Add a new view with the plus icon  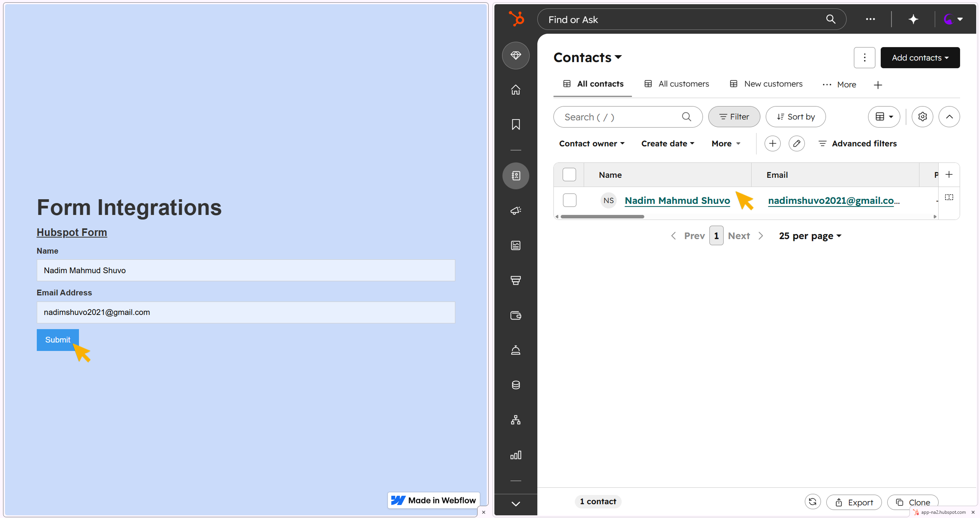point(878,85)
